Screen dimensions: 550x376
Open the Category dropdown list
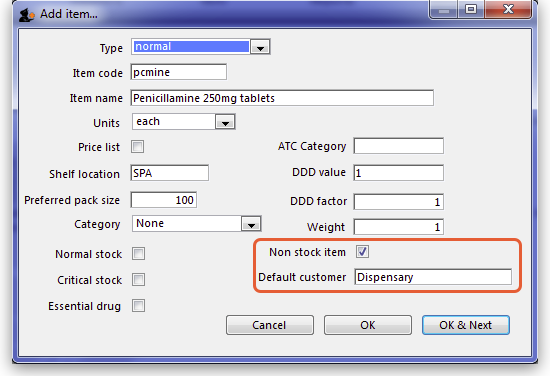[x=251, y=224]
